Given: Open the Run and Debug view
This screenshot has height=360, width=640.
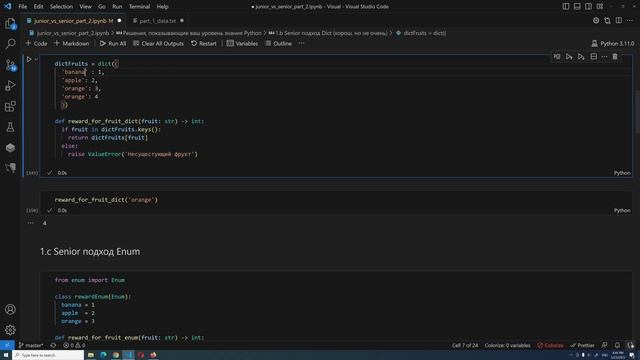Looking at the screenshot, I should point(10,85).
